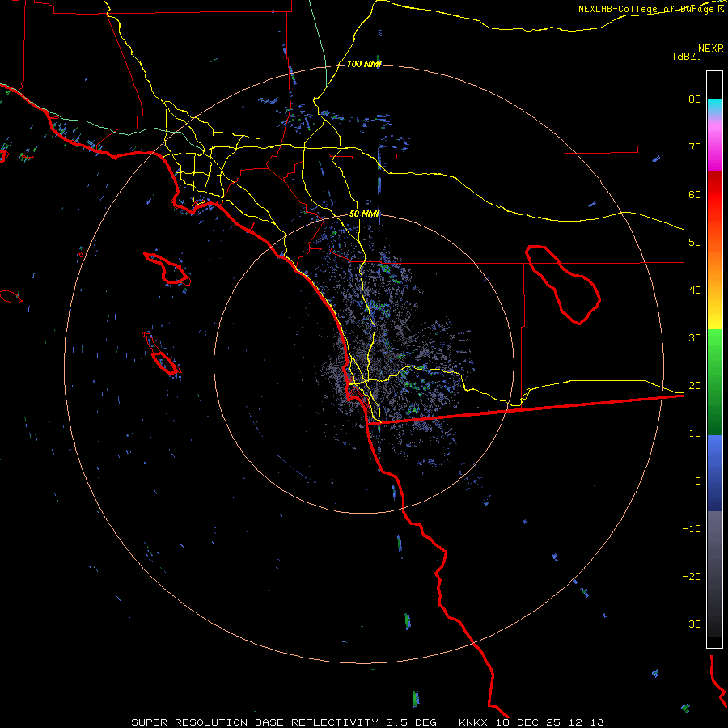Click the 70 value on the dBZ scale

(x=695, y=147)
